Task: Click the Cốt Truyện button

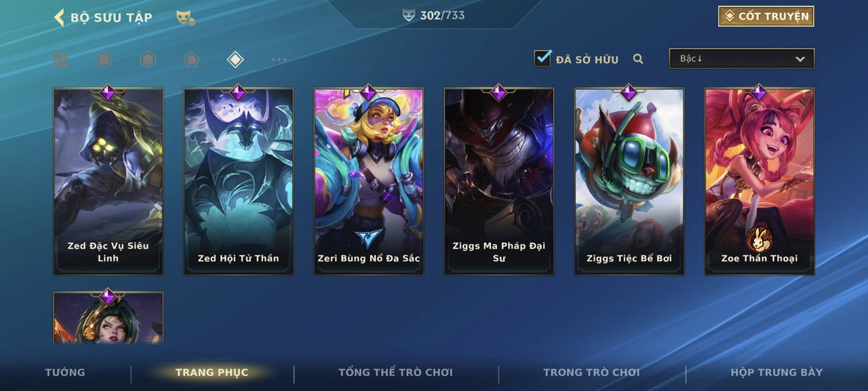Action: [x=766, y=16]
